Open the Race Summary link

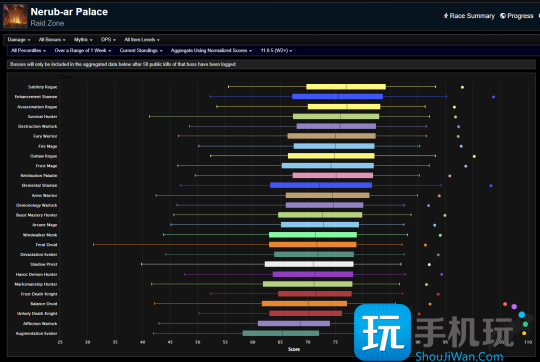(469, 16)
